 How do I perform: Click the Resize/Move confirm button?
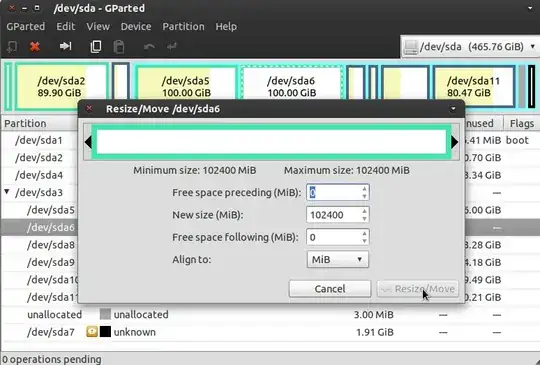(418, 289)
